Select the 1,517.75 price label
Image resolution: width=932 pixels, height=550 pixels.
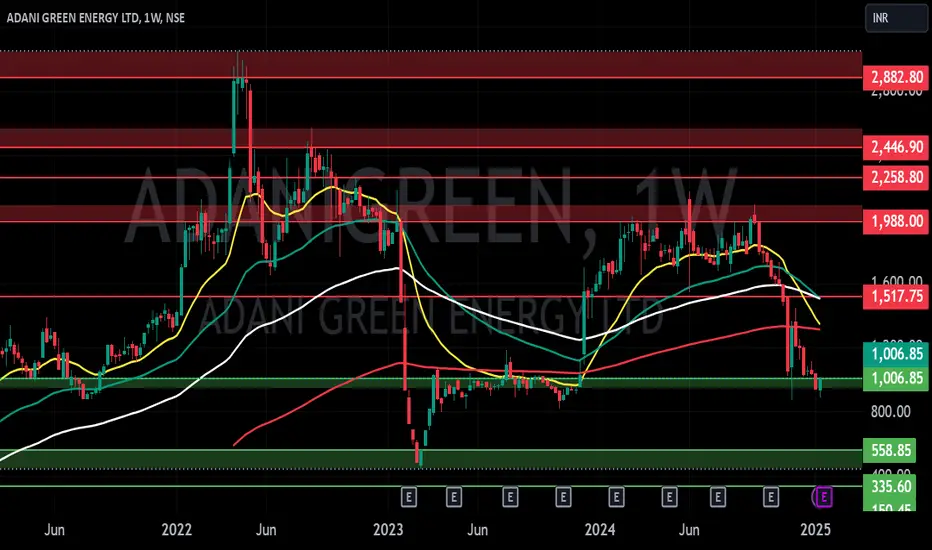[x=896, y=296]
